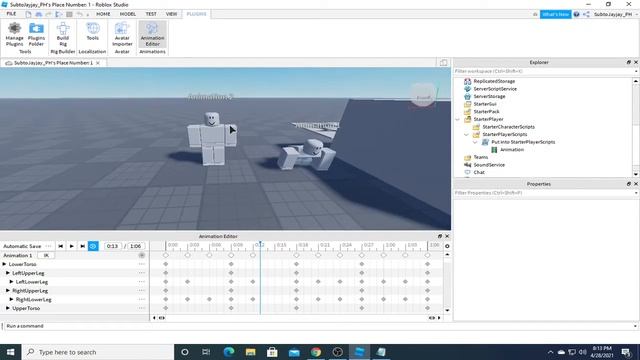Open Microsoft Edge from the taskbar
Image resolution: width=640 pixels, height=360 pixels.
point(229,352)
